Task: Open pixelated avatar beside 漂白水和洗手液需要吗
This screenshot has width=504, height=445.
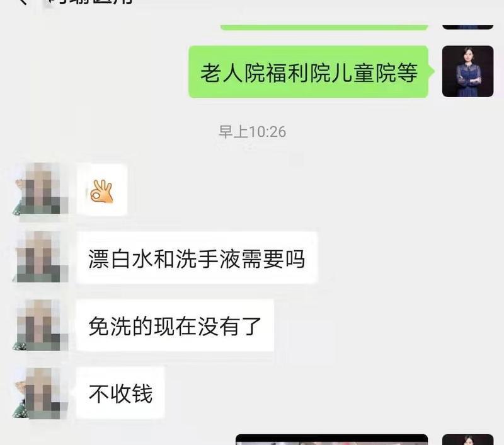Action: click(x=40, y=257)
